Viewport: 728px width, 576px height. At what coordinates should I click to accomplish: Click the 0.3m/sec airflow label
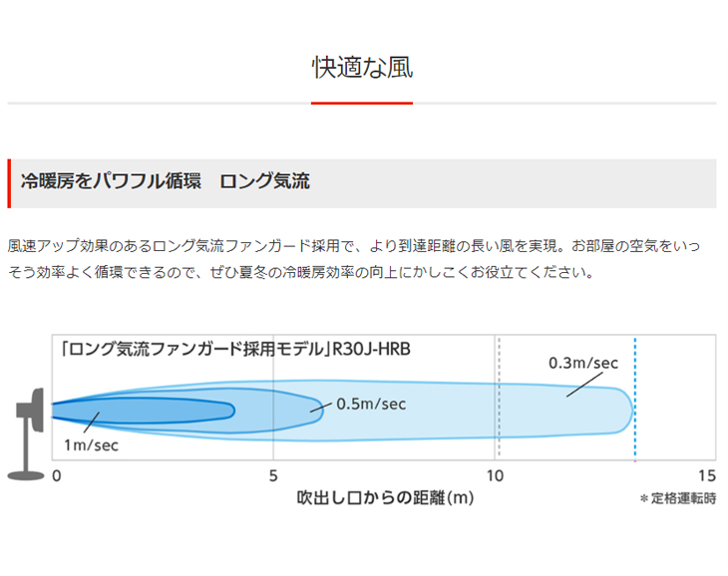pyautogui.click(x=582, y=363)
